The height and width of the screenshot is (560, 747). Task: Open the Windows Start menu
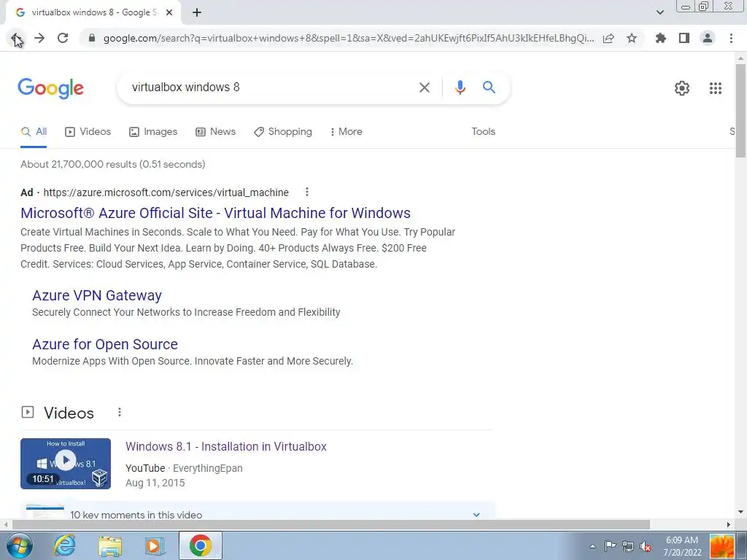[19, 545]
